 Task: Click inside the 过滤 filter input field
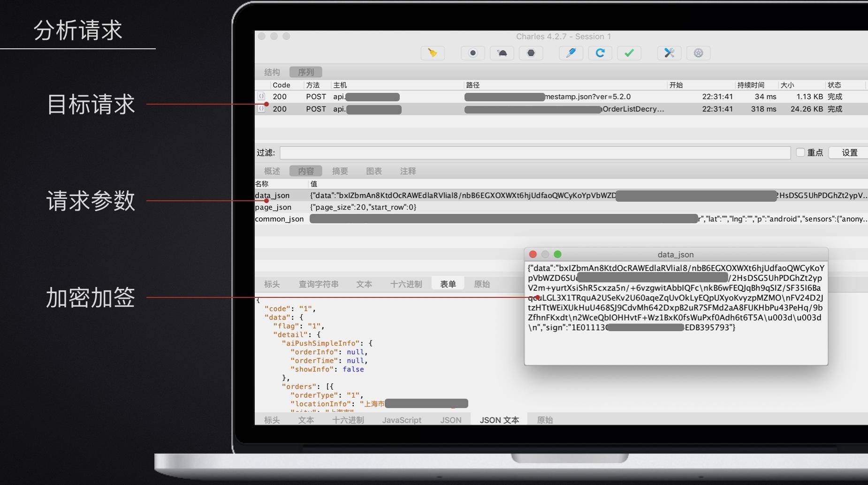point(535,152)
